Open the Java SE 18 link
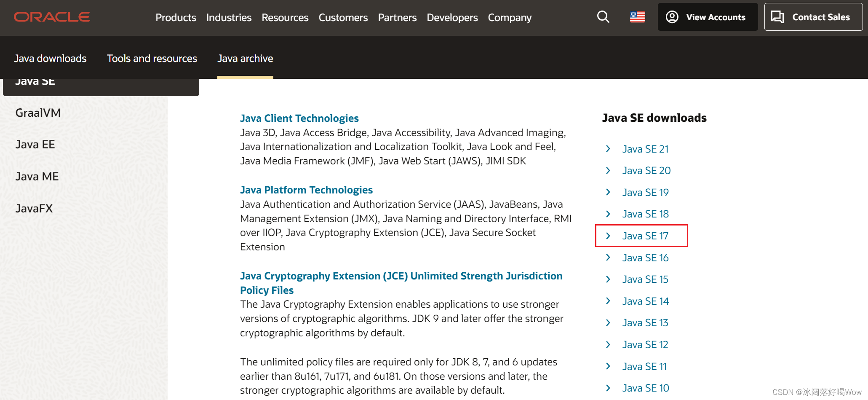 point(645,214)
